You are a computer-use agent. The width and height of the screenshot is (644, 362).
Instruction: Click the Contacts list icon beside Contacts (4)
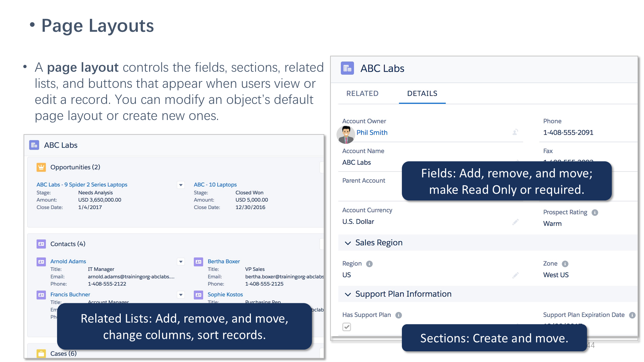point(41,244)
